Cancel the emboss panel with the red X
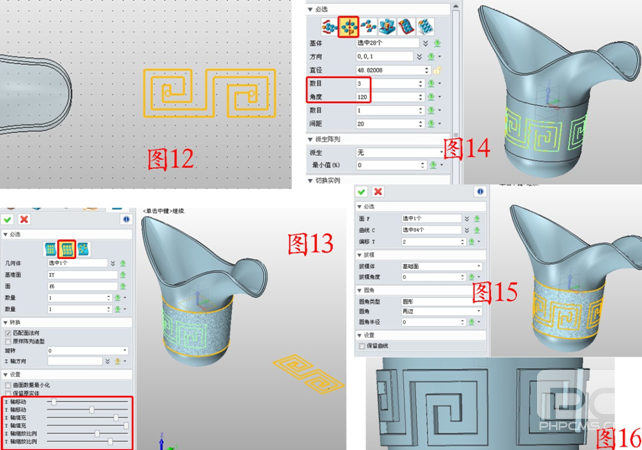The image size is (642, 450). pyautogui.click(x=378, y=192)
